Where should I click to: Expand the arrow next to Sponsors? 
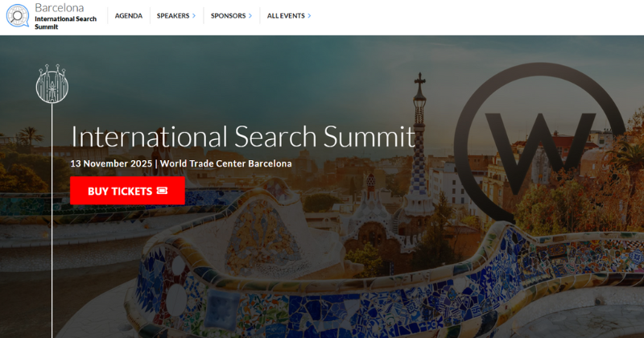(x=250, y=16)
